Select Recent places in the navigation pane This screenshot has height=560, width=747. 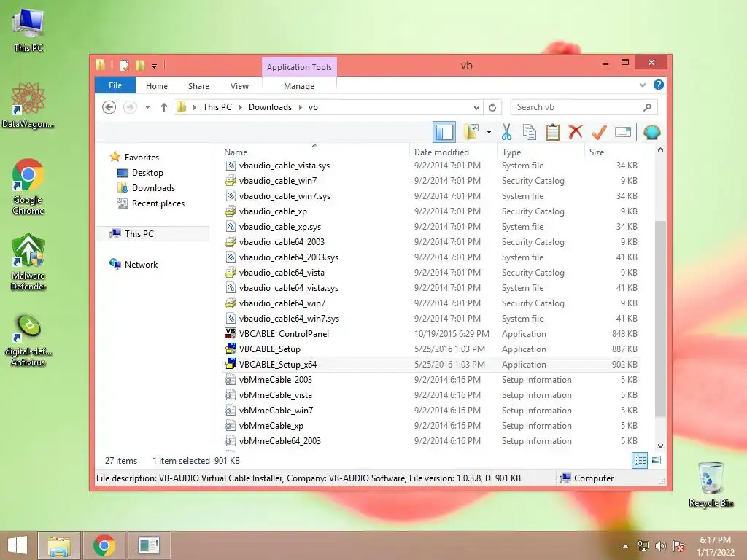coord(158,203)
